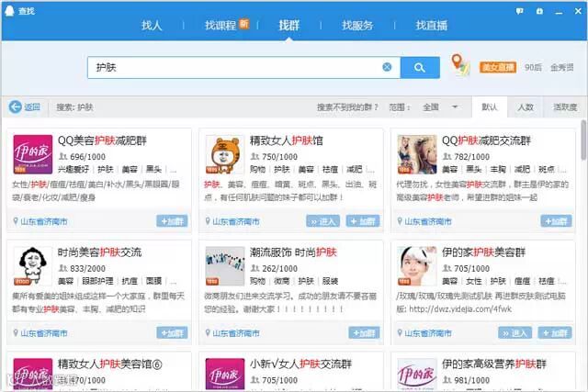
Task: Expand the 范围 全国 dropdown
Action: pyautogui.click(x=440, y=107)
